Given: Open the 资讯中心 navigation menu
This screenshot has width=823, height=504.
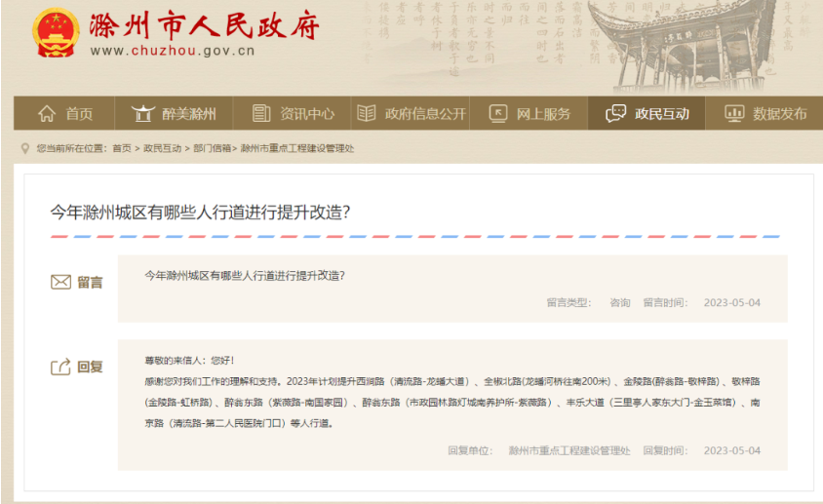Looking at the screenshot, I should click(306, 113).
